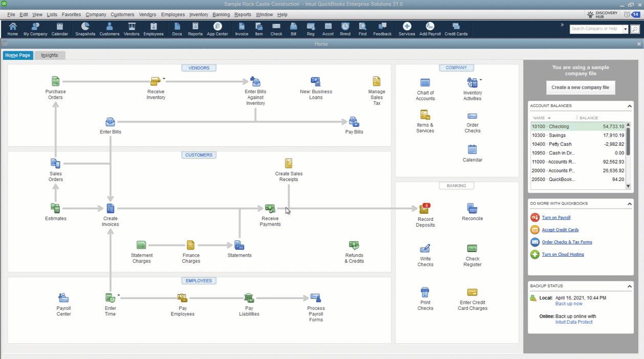Open the Reports menu
This screenshot has width=644, height=359.
(x=242, y=15)
